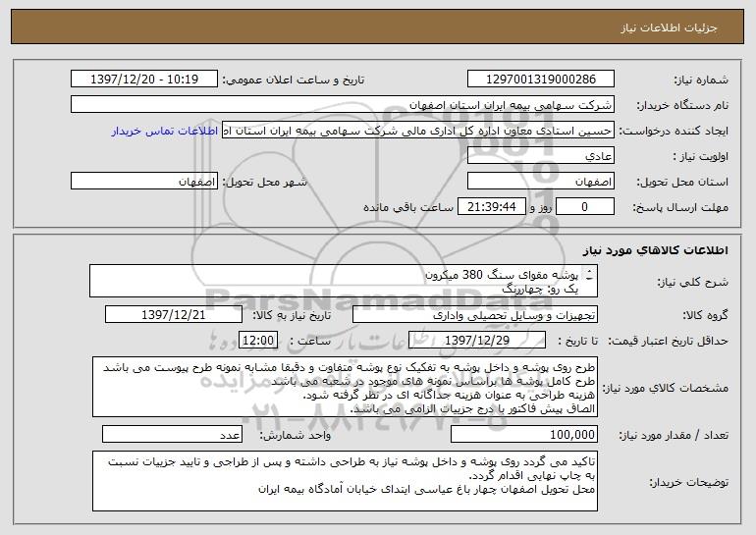Screen dimensions: 756x535
Task: Click the گروه کالا label
Action: (x=705, y=316)
